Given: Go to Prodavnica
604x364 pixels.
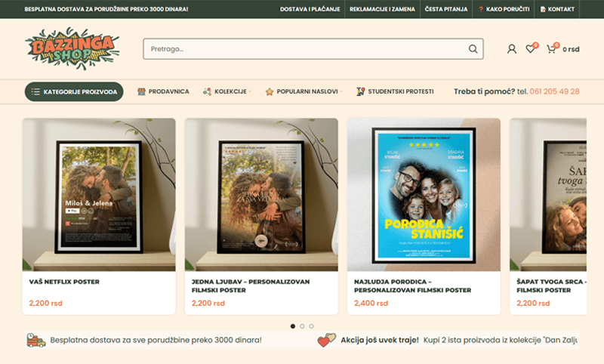Looking at the screenshot, I should (x=168, y=91).
